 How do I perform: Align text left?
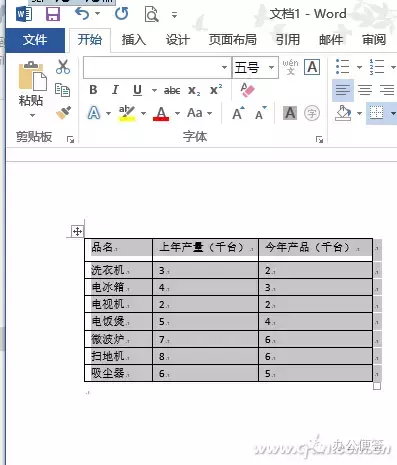[x=343, y=90]
